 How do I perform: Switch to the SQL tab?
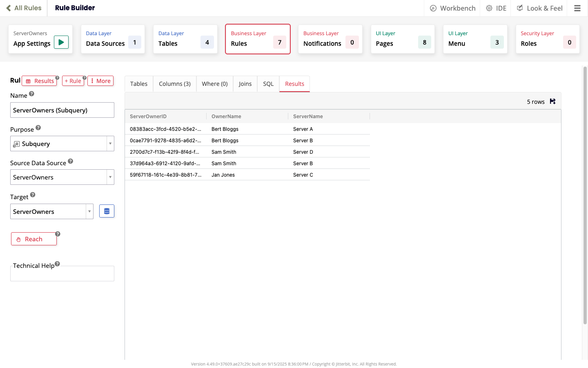click(268, 84)
